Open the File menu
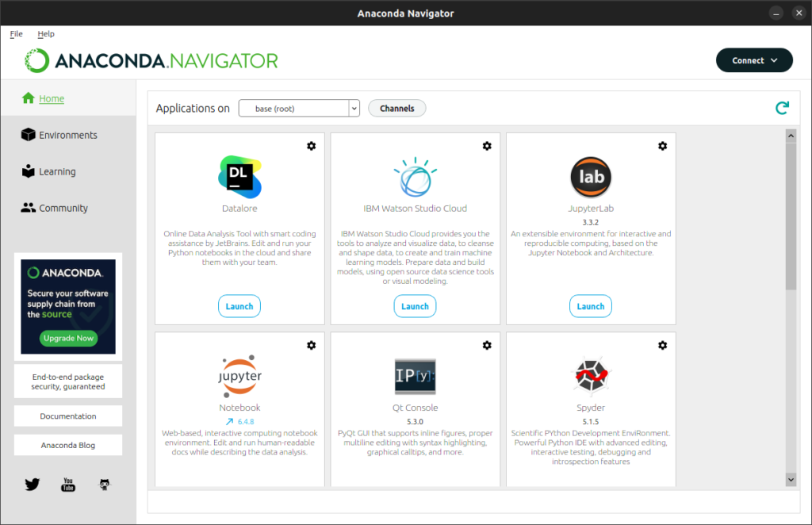This screenshot has height=525, width=812. pyautogui.click(x=16, y=33)
